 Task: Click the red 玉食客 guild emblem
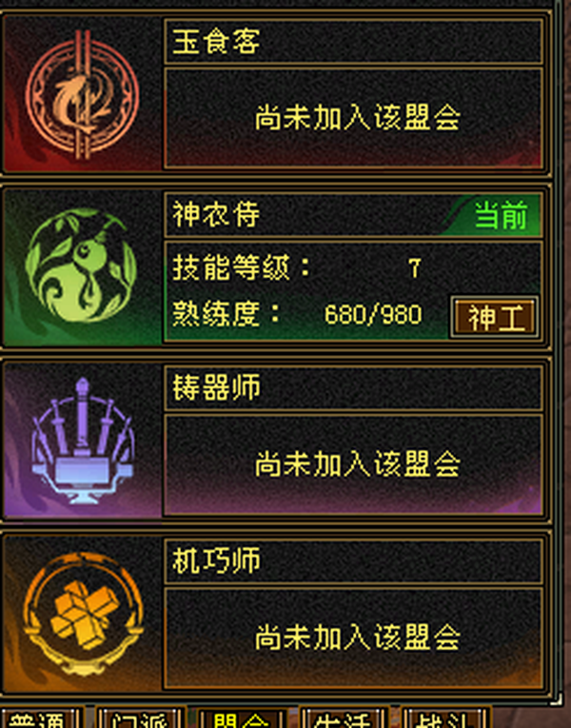pyautogui.click(x=82, y=95)
